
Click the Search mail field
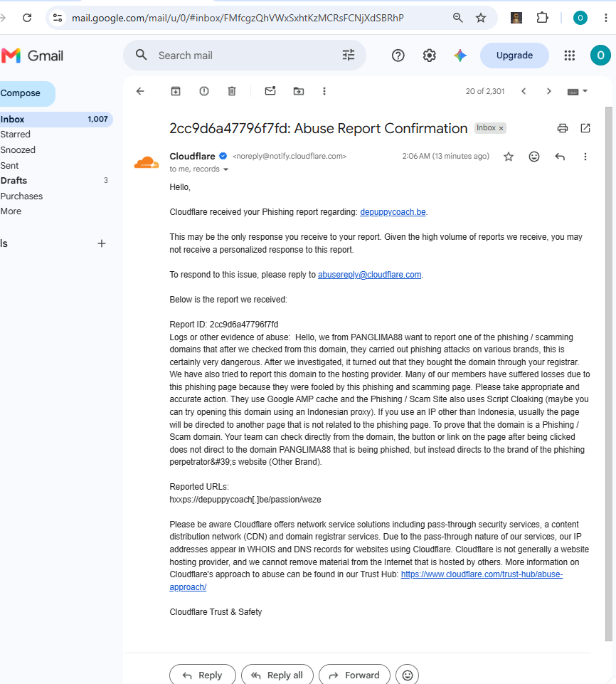coord(246,56)
